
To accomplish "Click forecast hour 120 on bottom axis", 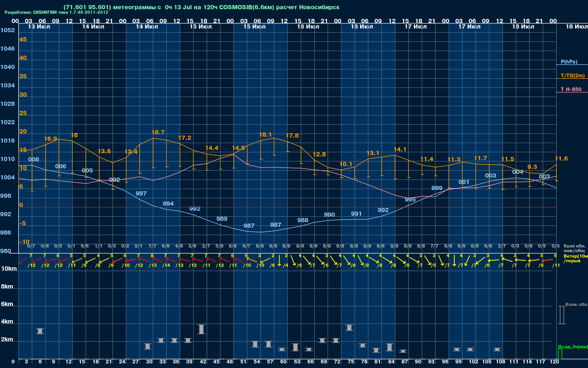I will pos(554,362).
